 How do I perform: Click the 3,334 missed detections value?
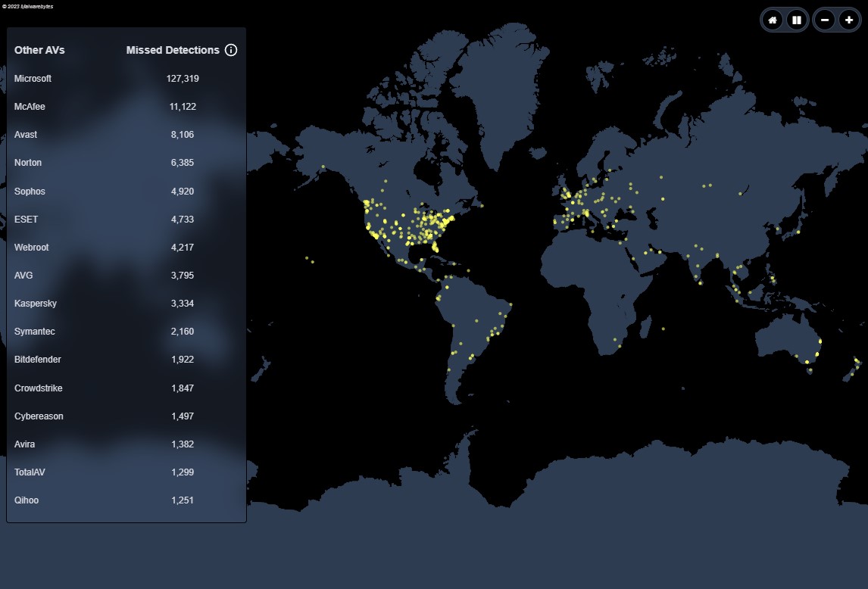click(x=183, y=303)
